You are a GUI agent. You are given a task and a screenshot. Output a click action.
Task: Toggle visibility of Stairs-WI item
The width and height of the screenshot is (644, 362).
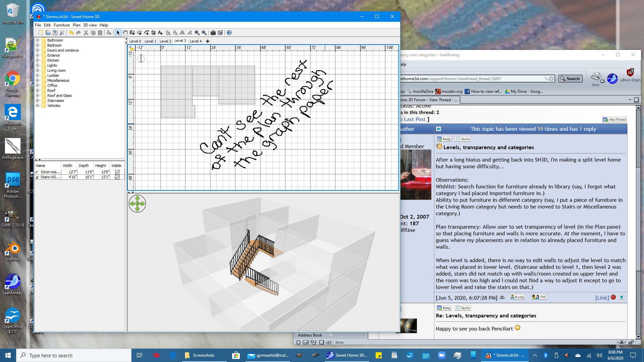(117, 177)
